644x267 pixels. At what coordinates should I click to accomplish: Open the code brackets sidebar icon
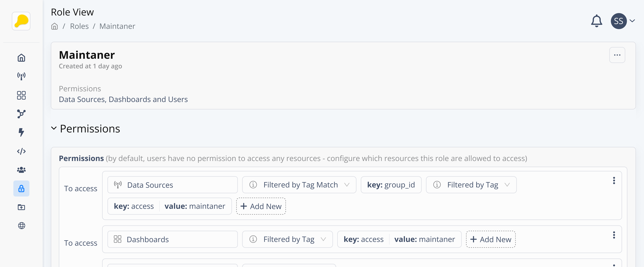[21, 151]
